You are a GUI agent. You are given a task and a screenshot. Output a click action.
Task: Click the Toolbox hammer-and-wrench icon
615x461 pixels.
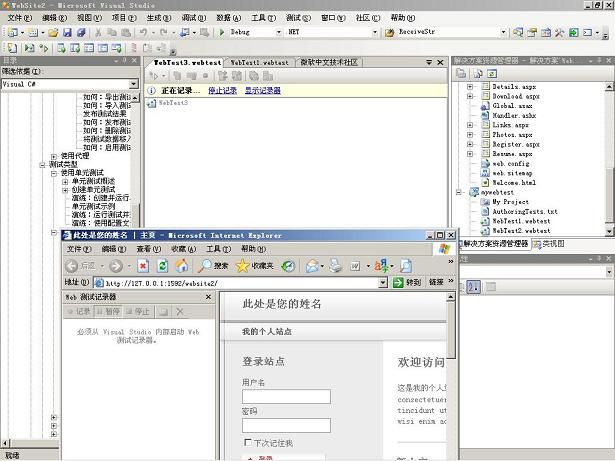[x=559, y=32]
